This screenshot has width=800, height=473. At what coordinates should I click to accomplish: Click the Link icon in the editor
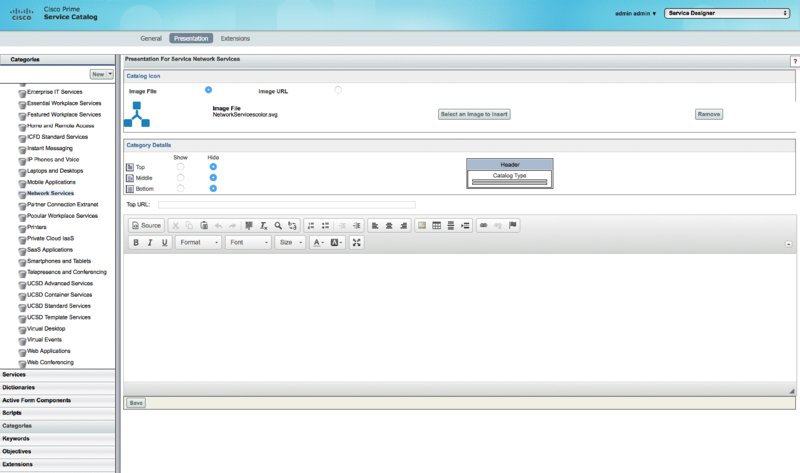(x=483, y=226)
